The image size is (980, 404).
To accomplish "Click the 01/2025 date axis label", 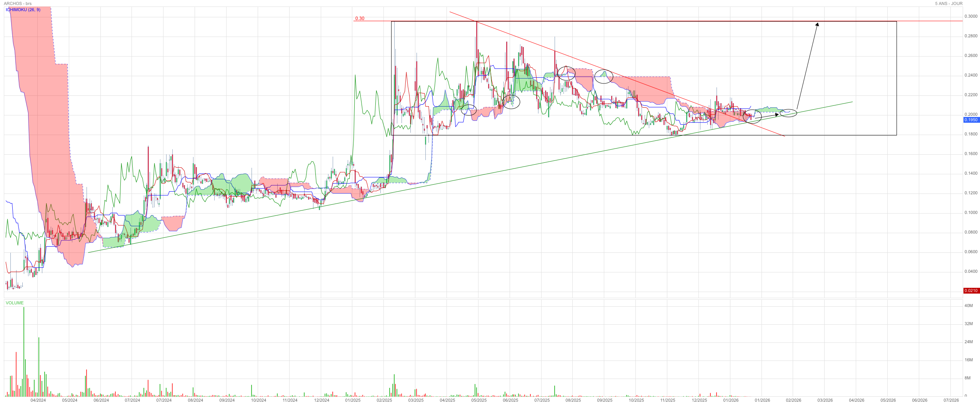I will pyautogui.click(x=353, y=400).
